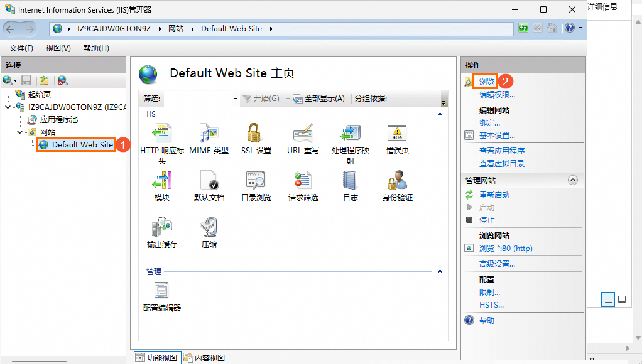Click the 网站 segment in address breadcrumb
Image resolution: width=642 pixels, height=364 pixels.
[x=176, y=29]
